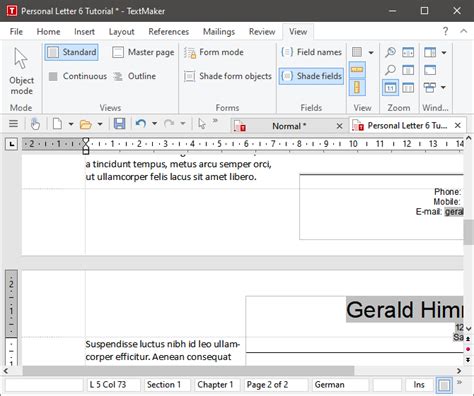Open the Mailings ribbon tab
The image size is (474, 396).
pos(219,32)
